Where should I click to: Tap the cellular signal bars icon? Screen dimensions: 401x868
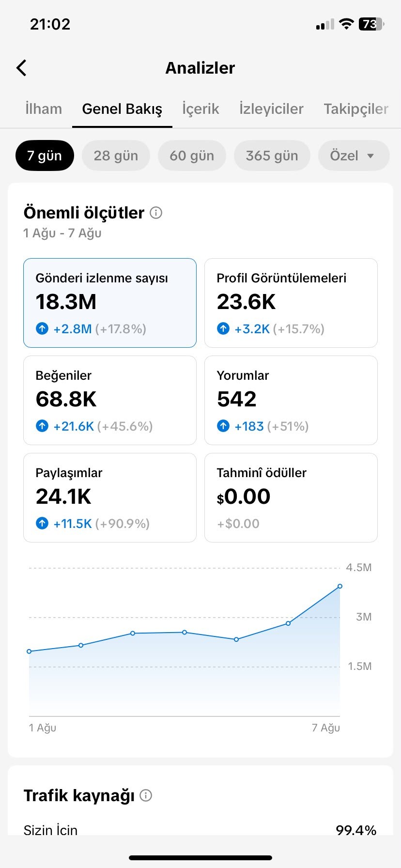point(325,24)
